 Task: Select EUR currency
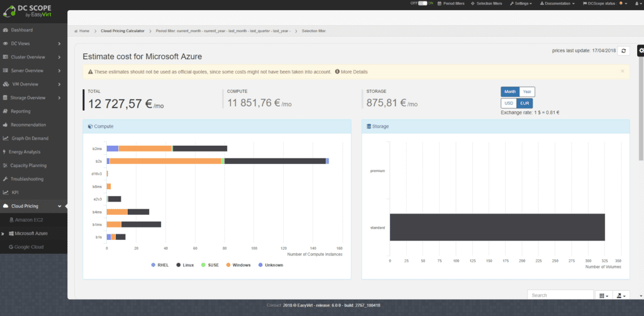click(525, 103)
